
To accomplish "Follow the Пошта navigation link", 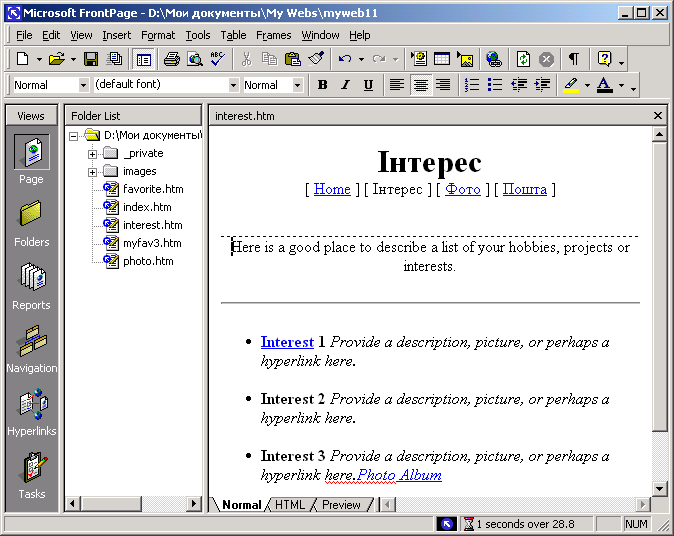I will (x=524, y=189).
